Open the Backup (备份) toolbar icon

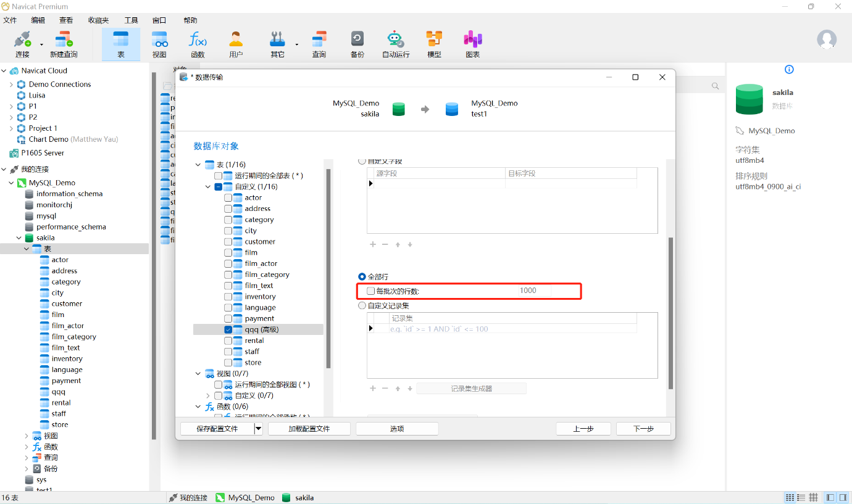(x=357, y=44)
